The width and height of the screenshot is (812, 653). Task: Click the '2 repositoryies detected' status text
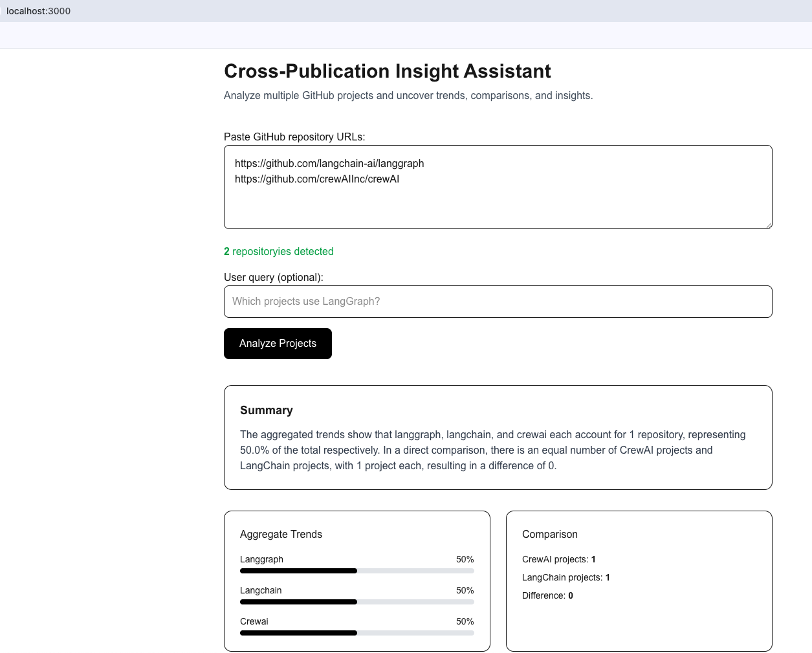(x=279, y=252)
